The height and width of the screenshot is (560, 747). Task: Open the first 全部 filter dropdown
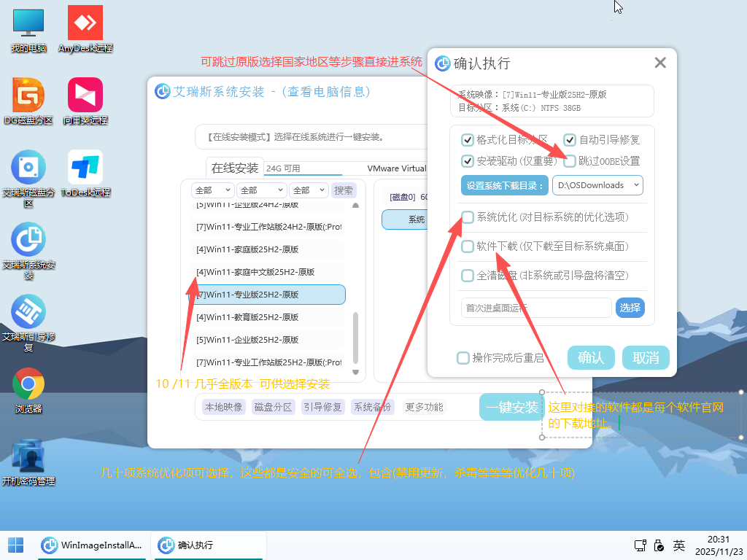212,190
